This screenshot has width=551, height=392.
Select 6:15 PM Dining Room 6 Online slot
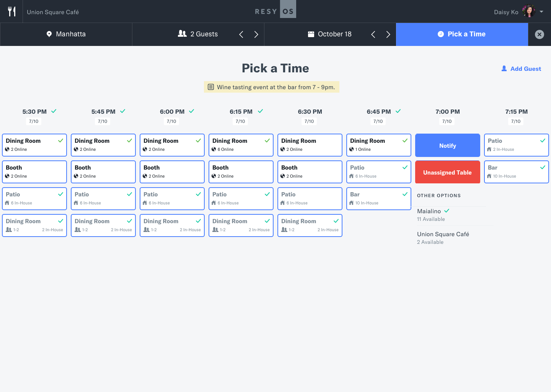click(x=241, y=145)
